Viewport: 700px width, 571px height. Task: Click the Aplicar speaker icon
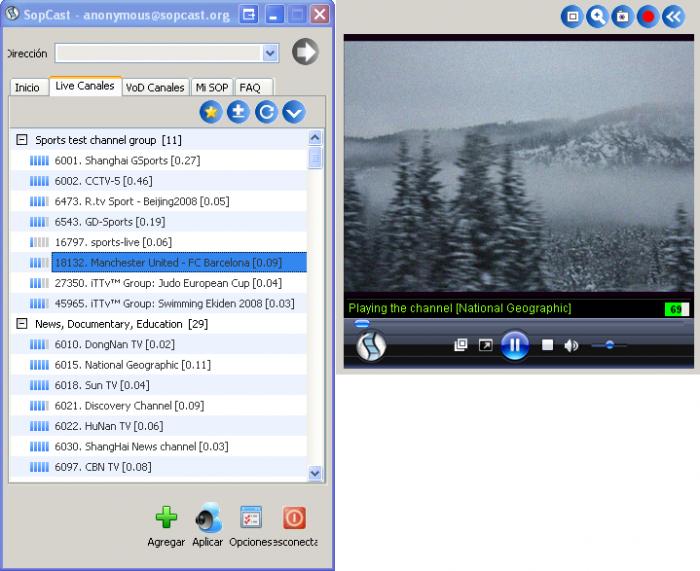click(x=208, y=518)
